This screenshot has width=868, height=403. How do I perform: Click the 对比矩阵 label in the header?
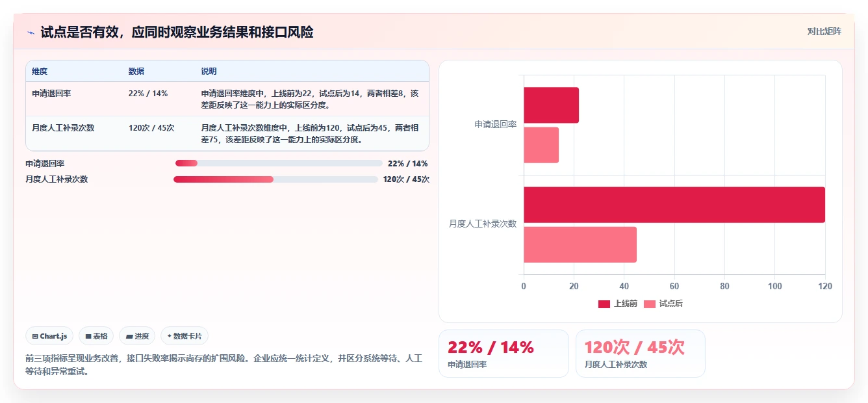point(824,31)
